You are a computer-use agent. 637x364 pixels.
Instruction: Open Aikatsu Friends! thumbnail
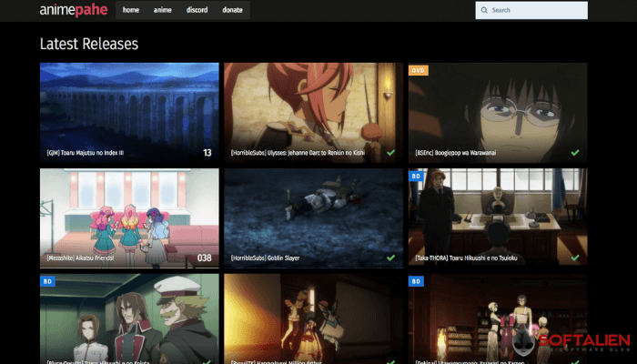pos(129,218)
